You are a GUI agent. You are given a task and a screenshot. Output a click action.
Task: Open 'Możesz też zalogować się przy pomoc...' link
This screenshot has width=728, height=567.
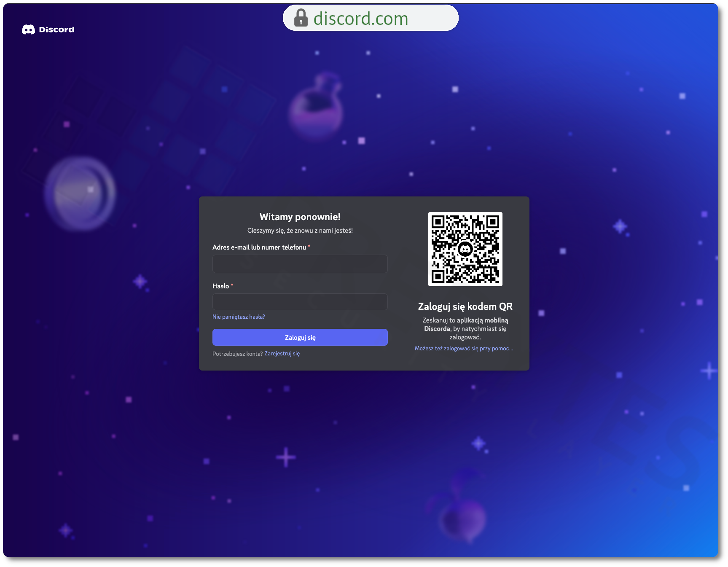(x=464, y=349)
